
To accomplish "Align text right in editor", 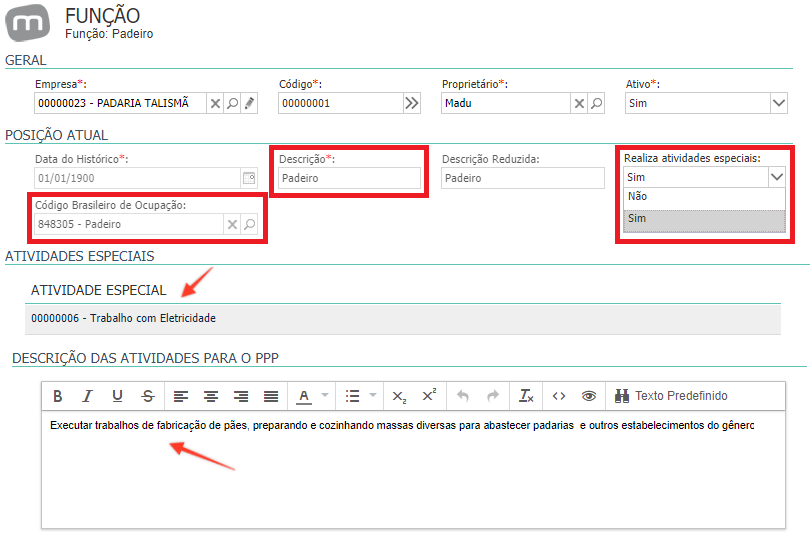I will pyautogui.click(x=241, y=396).
